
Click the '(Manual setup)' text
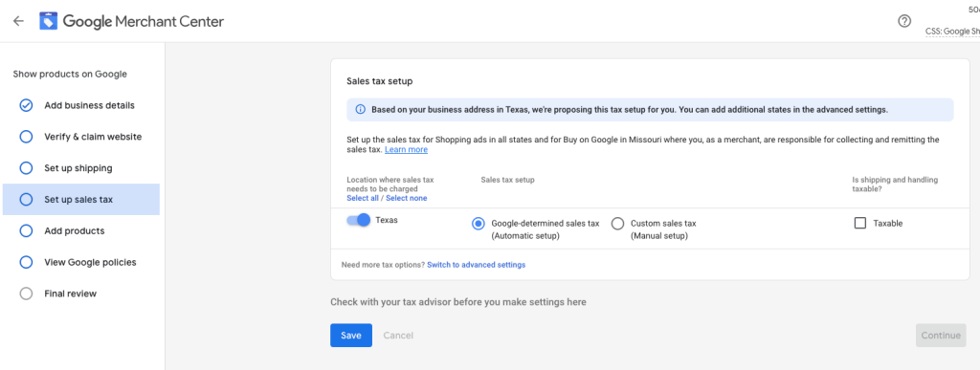[x=658, y=236]
